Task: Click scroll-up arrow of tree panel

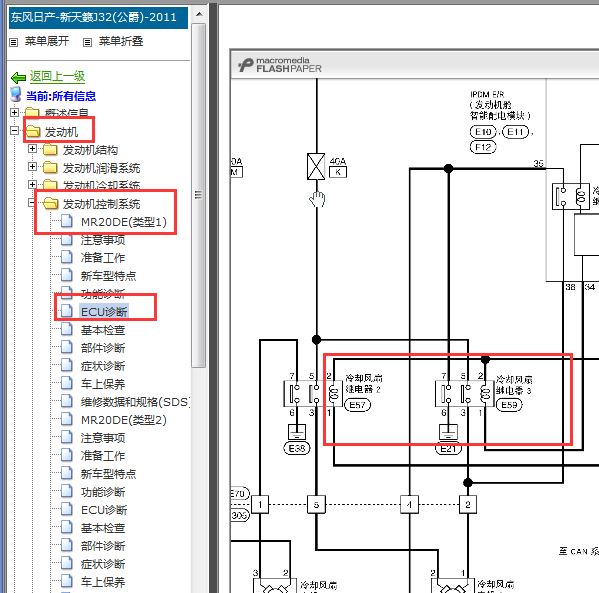Action: (199, 14)
